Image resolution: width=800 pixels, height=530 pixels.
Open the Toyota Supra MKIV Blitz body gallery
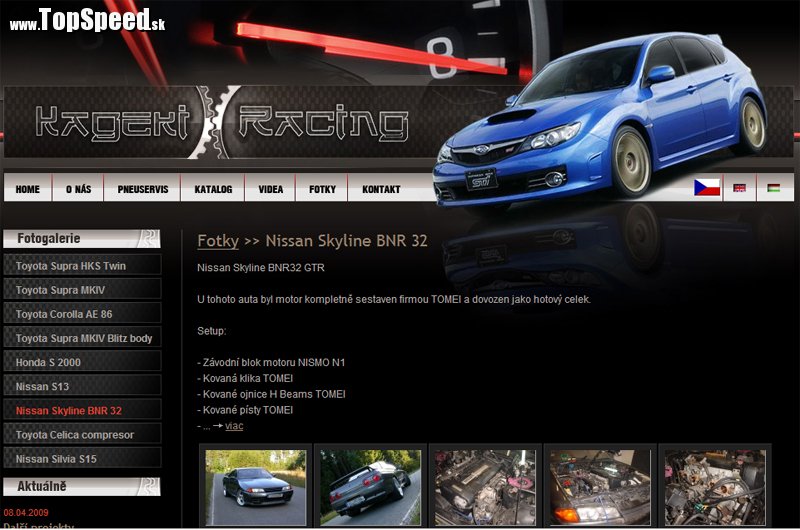82,338
